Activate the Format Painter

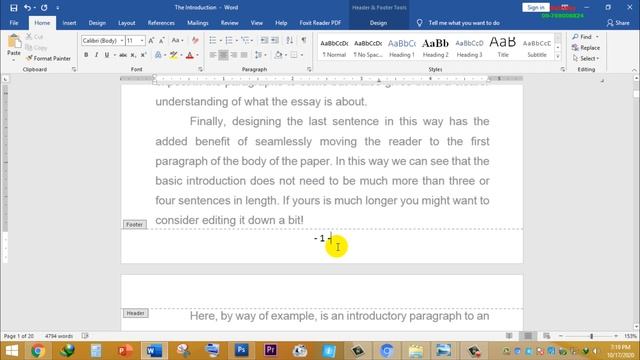click(x=48, y=58)
